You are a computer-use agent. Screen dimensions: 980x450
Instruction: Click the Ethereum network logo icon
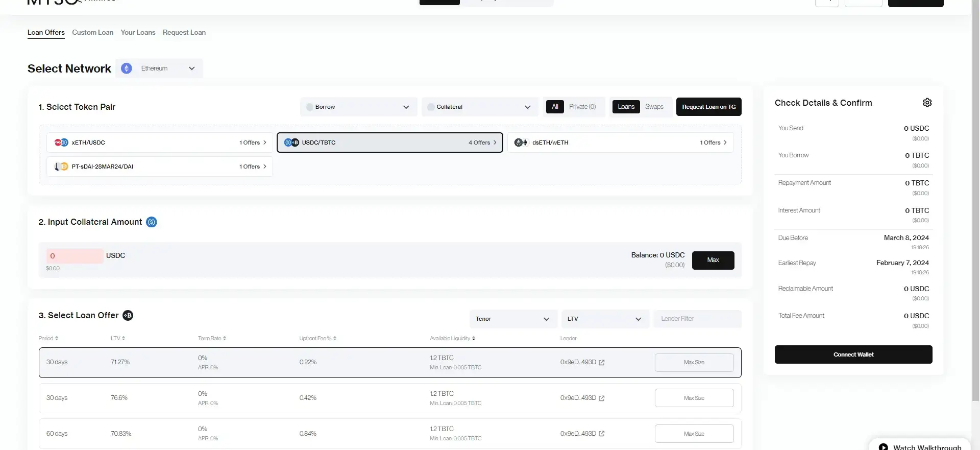click(x=127, y=68)
